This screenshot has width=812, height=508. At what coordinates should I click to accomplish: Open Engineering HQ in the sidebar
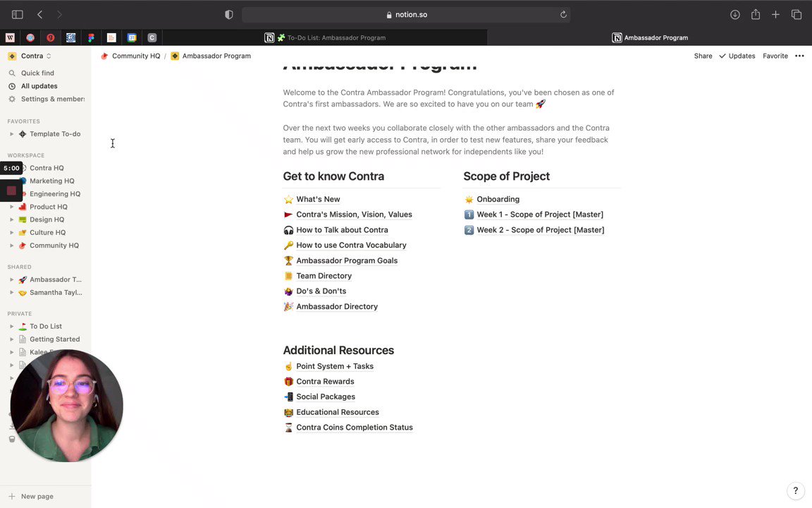tap(55, 194)
